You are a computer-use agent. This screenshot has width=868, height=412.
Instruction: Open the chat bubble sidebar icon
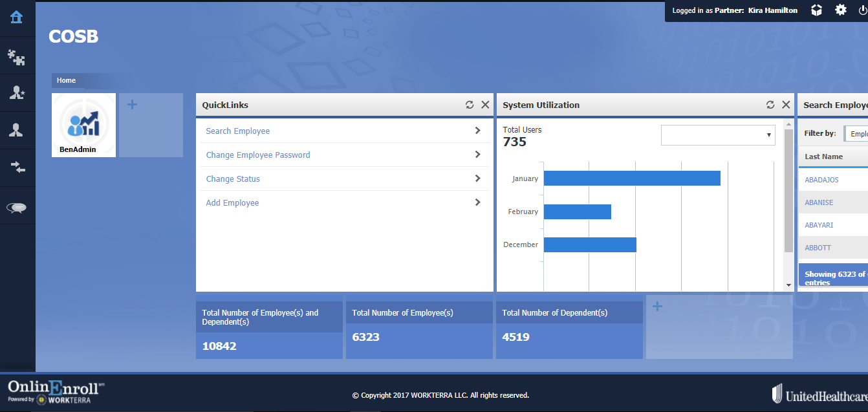click(17, 208)
